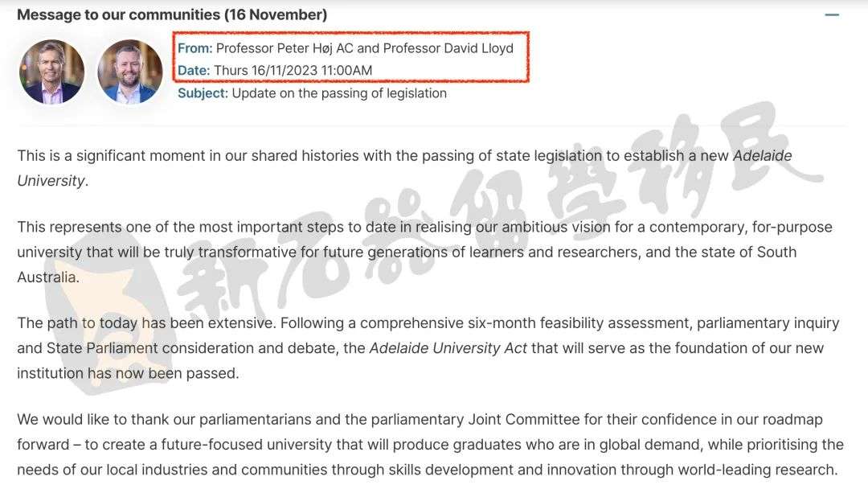The image size is (868, 497).
Task: Click the Message to our communities heading
Action: 172,14
